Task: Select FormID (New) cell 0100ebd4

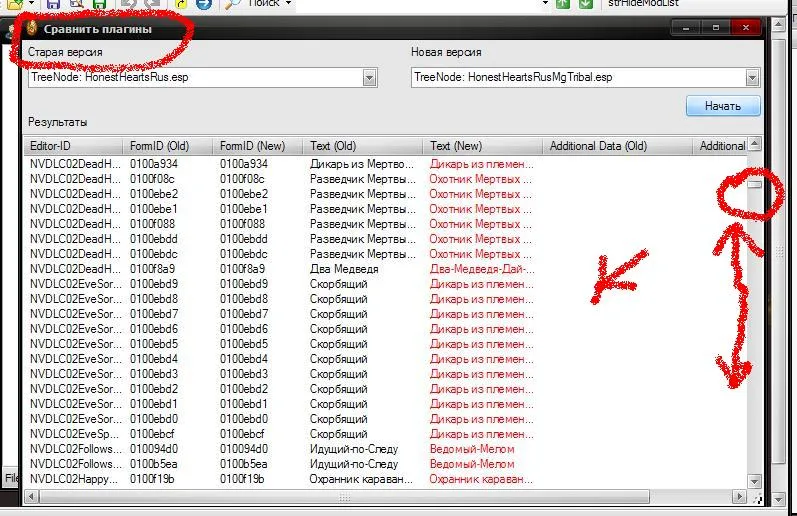Action: (244, 359)
